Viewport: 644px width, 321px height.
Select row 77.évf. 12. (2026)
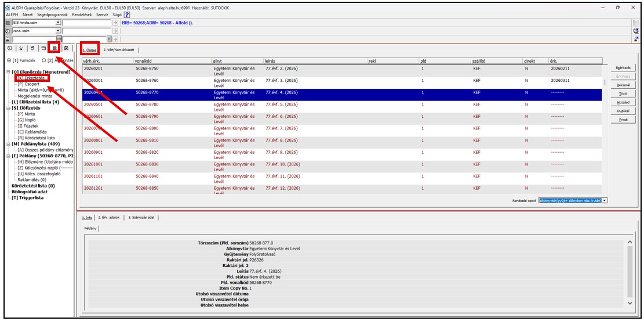[x=342, y=190]
